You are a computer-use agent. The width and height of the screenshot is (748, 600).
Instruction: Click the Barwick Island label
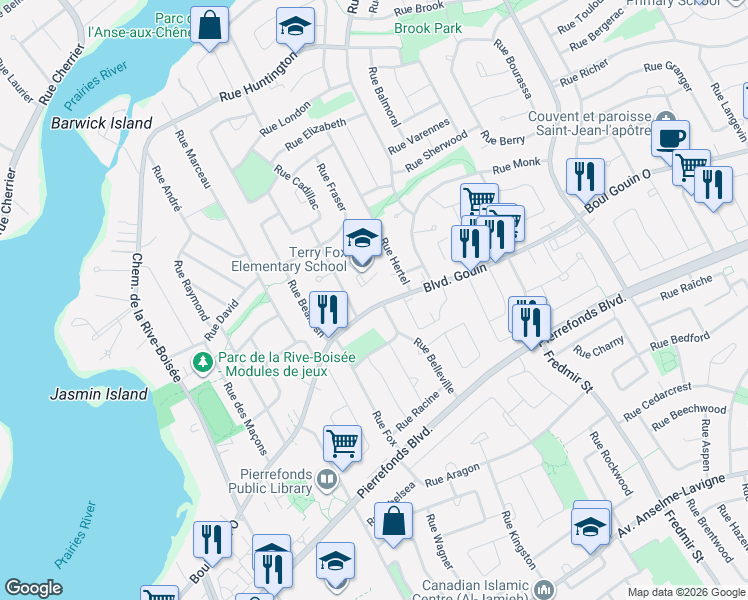pos(102,123)
